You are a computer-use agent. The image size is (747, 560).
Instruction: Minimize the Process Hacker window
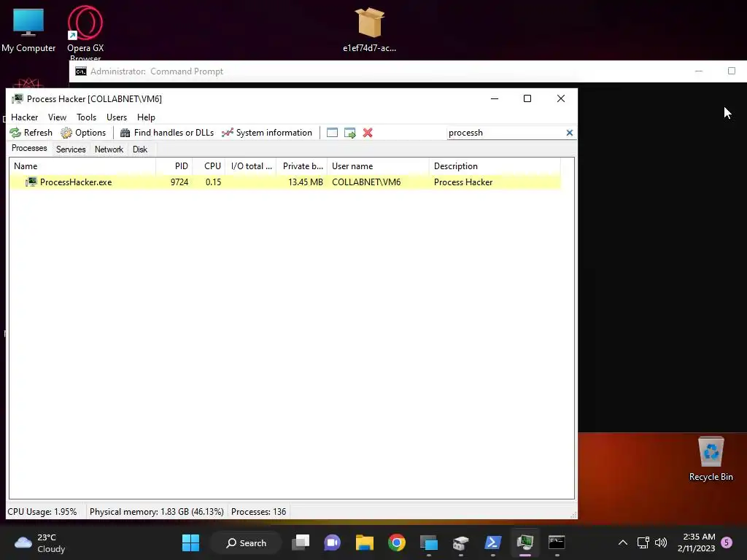coord(495,98)
